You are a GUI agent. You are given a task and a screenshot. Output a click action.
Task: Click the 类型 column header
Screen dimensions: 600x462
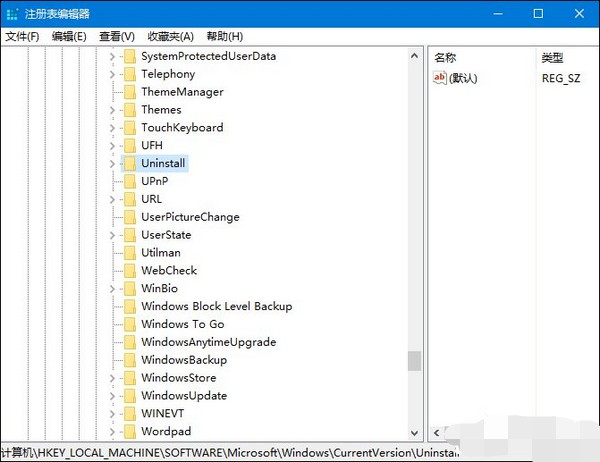tap(552, 58)
